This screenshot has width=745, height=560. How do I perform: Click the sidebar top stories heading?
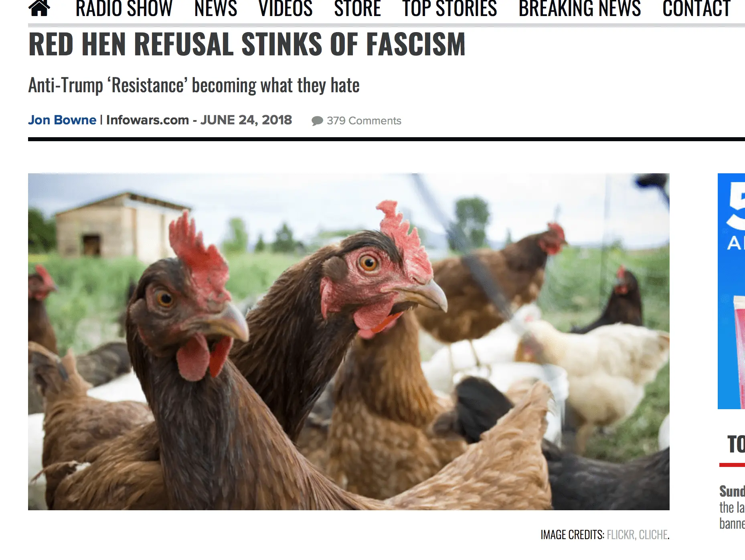pos(736,444)
